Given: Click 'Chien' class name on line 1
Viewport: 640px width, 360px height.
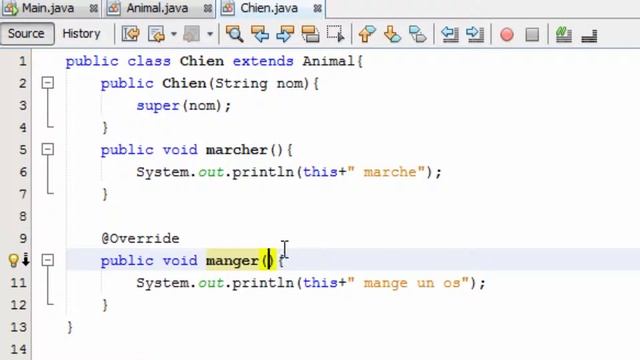Looking at the screenshot, I should [202, 61].
